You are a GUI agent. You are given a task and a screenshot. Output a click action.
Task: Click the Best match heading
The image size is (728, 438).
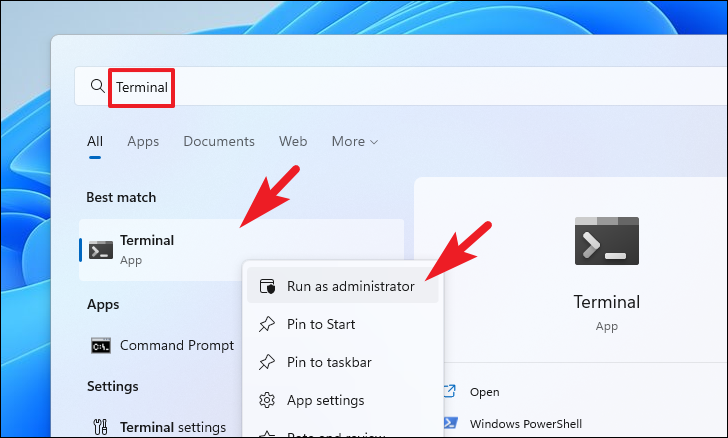click(x=121, y=197)
